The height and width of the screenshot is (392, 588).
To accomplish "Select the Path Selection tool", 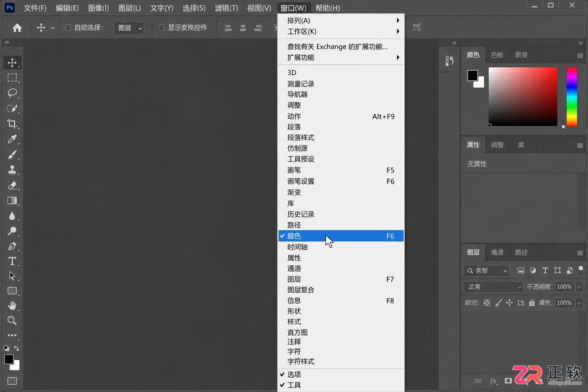I will (12, 276).
